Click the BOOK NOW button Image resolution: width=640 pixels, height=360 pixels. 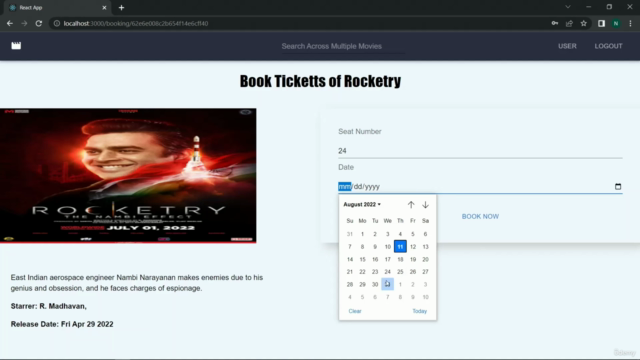480,216
